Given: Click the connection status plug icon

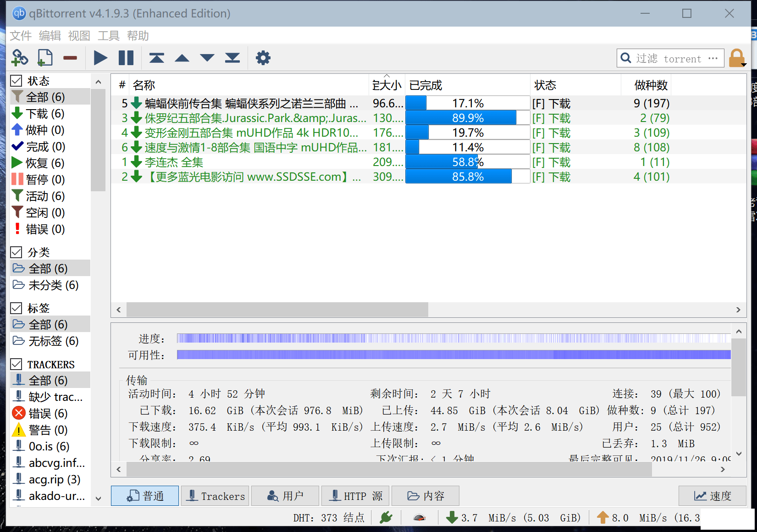Looking at the screenshot, I should coord(386,517).
